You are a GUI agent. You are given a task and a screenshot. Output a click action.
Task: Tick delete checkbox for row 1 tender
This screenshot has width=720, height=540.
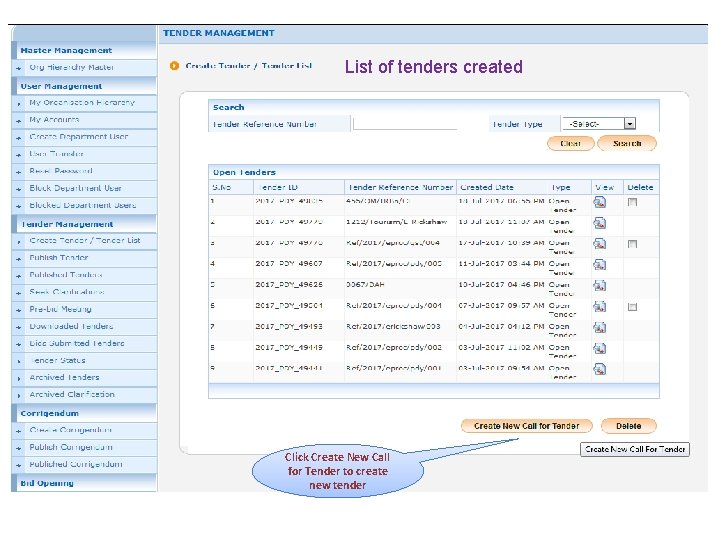coord(632,202)
